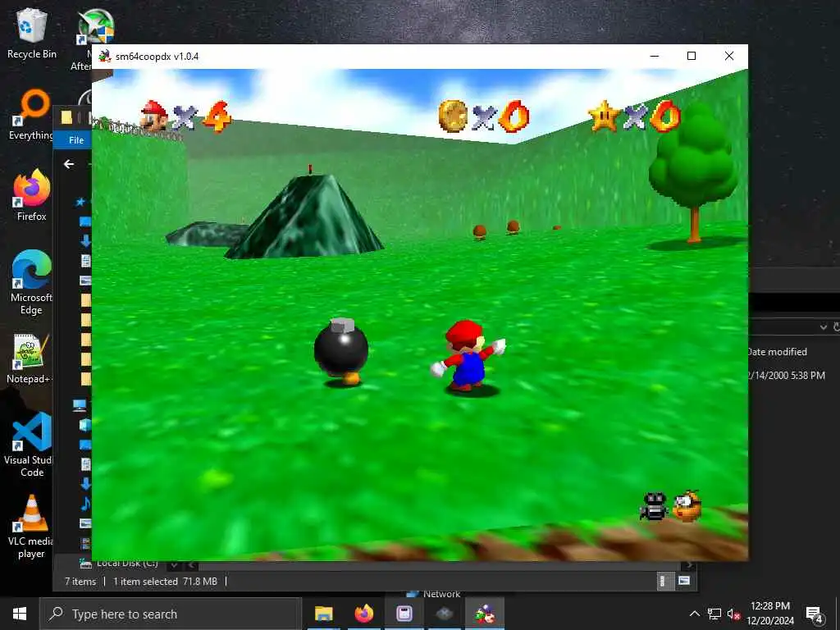The width and height of the screenshot is (840, 630).
Task: Expand the address bar history dropdown in Explorer
Action: (824, 327)
